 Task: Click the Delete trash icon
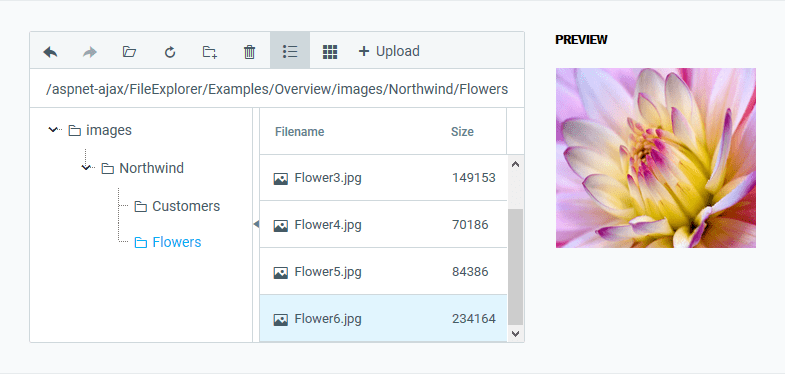tap(249, 52)
